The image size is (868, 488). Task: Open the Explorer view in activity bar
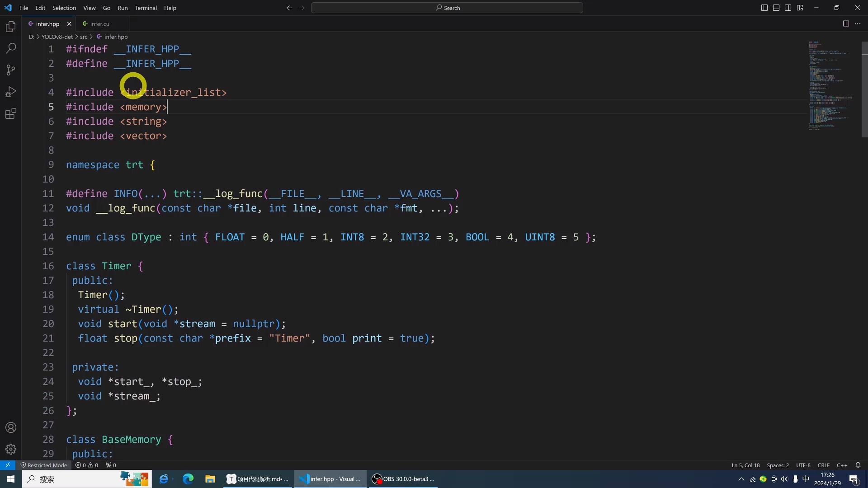(x=11, y=27)
